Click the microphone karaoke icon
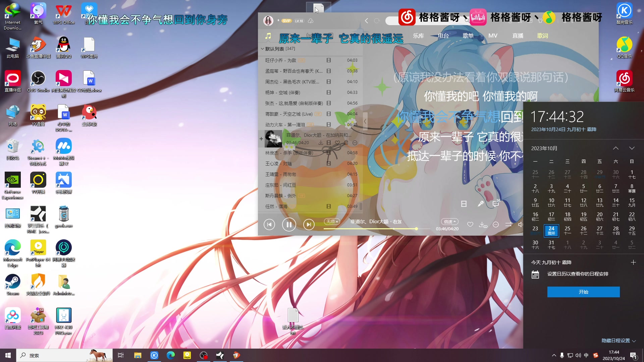The image size is (644, 362). click(480, 203)
